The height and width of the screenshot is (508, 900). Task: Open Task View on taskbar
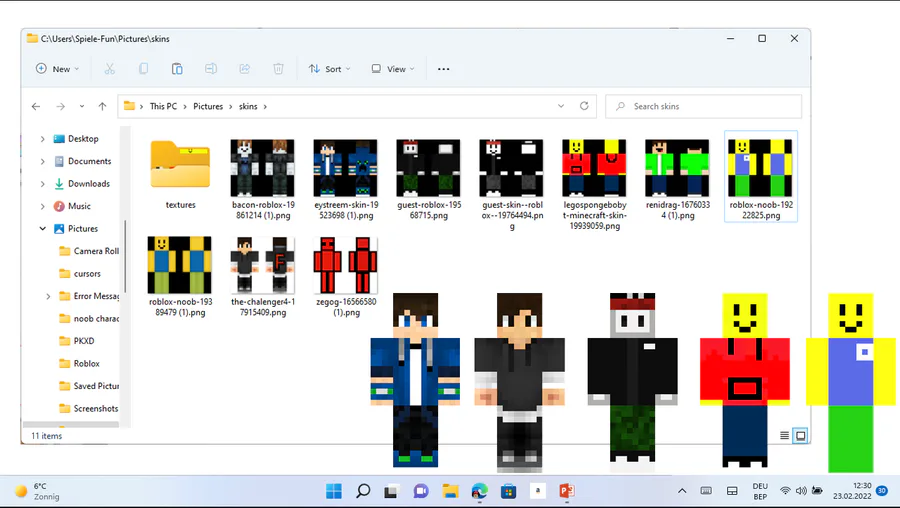pyautogui.click(x=391, y=491)
